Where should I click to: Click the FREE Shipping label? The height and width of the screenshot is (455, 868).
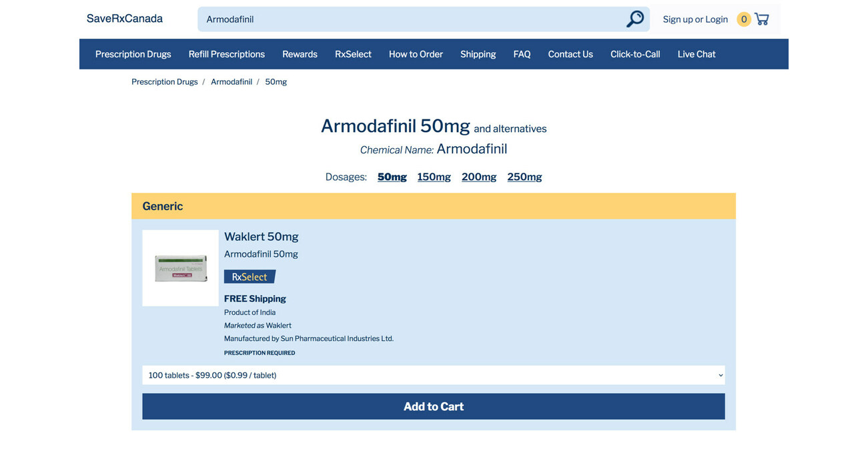[255, 298]
